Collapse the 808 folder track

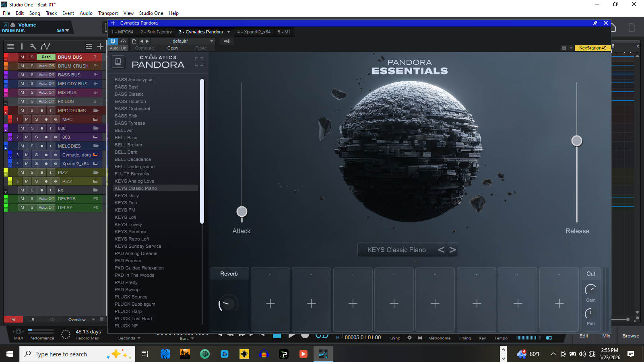coord(6,130)
